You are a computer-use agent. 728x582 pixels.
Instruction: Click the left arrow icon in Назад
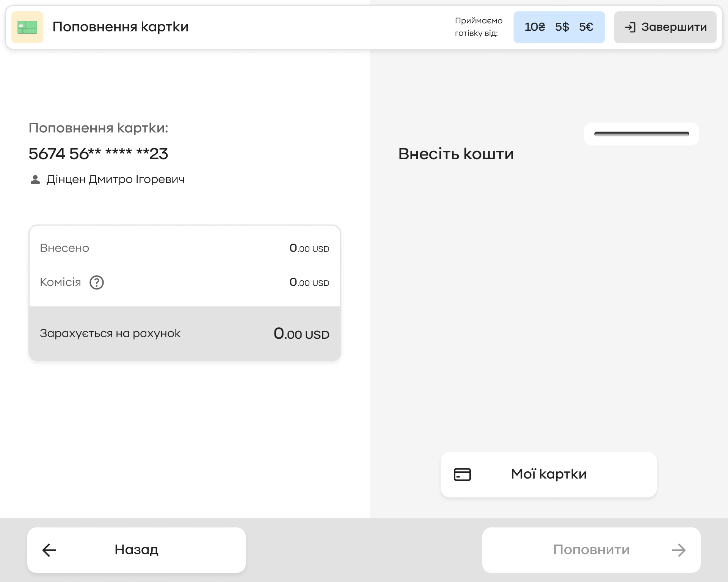(49, 550)
